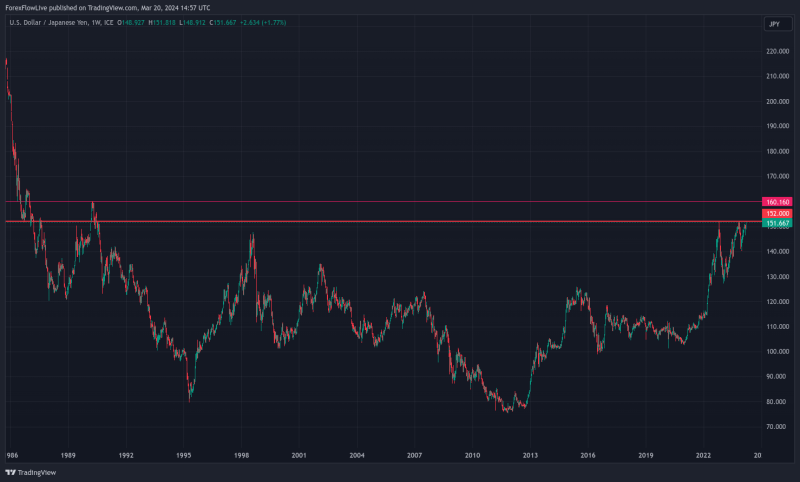800x482 pixels.
Task: Click the 1995 time axis label
Action: (x=184, y=455)
